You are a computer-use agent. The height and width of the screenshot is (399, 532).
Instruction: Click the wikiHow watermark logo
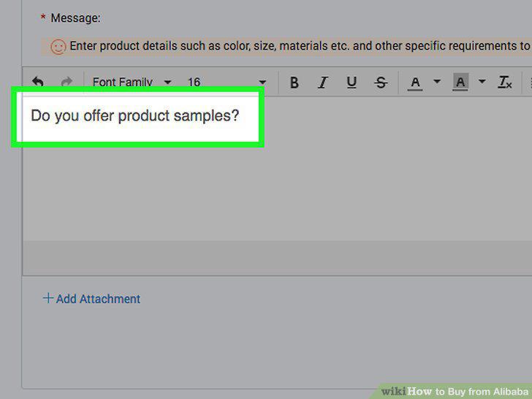click(x=455, y=392)
